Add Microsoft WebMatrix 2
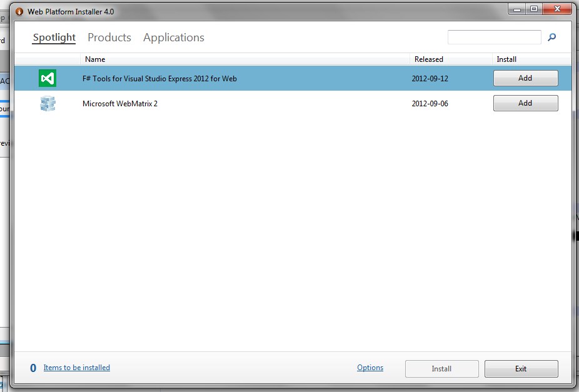 [x=525, y=103]
